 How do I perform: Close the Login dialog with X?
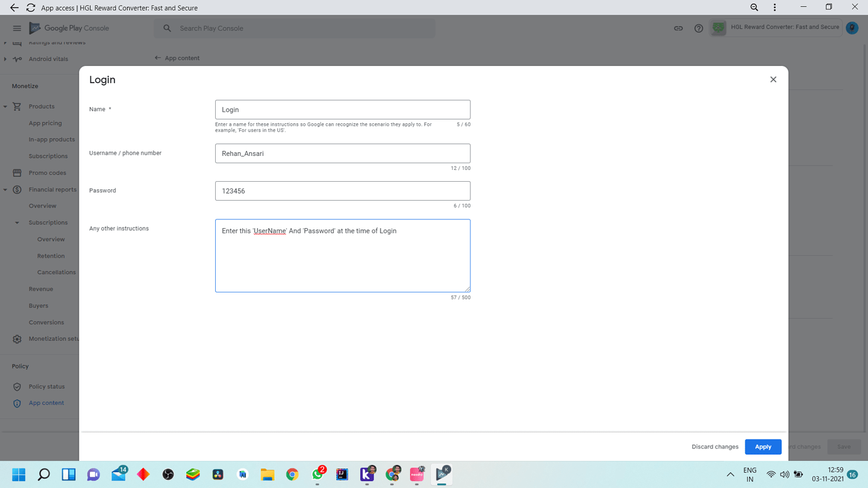coord(773,79)
